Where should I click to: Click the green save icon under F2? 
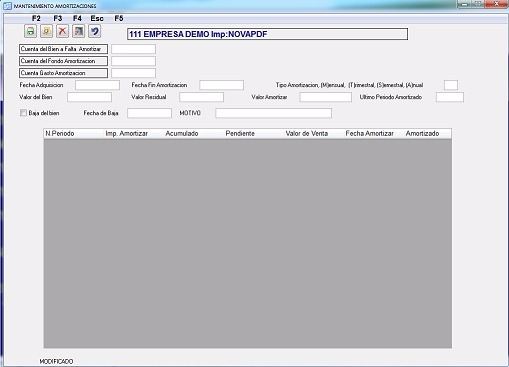[x=30, y=31]
